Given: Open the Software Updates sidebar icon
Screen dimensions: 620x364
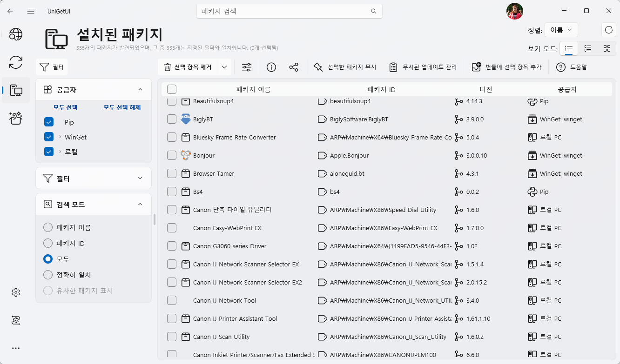Looking at the screenshot, I should click(16, 62).
